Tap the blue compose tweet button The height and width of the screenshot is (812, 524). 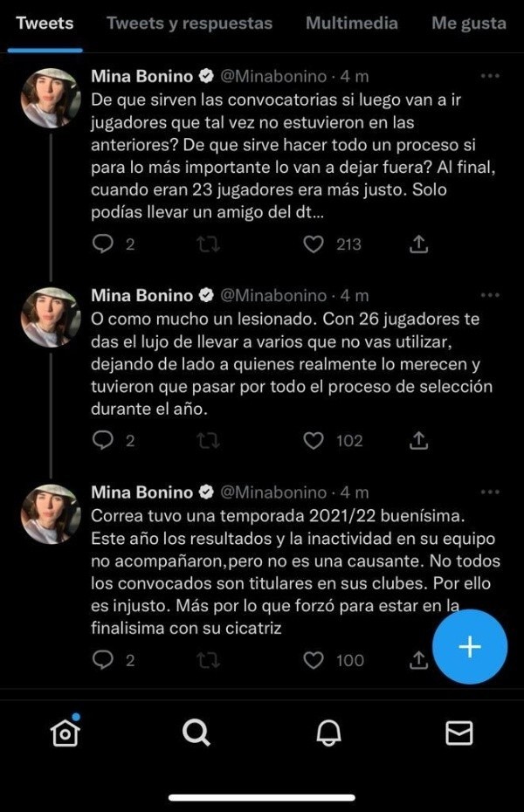click(470, 647)
